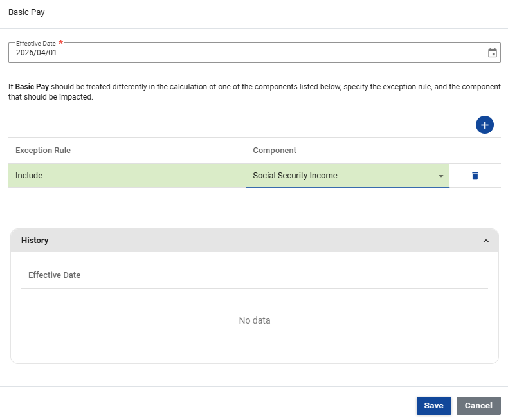Save the Basic Pay settings
508x420 pixels.
(x=433, y=406)
